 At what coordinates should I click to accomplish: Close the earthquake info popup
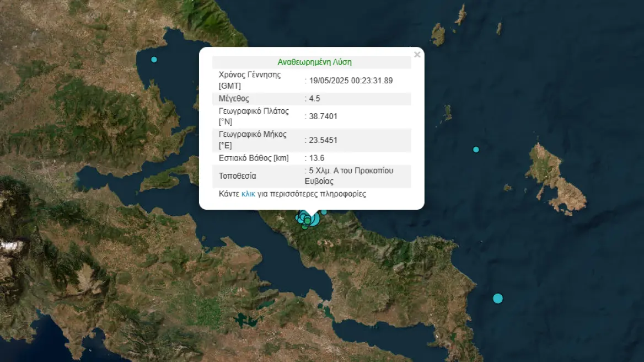tap(417, 55)
